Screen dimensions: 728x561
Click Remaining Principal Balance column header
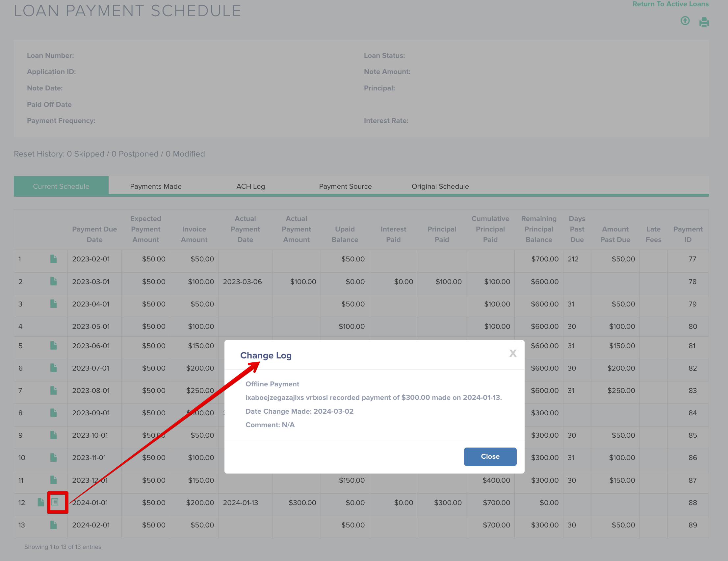pos(539,229)
